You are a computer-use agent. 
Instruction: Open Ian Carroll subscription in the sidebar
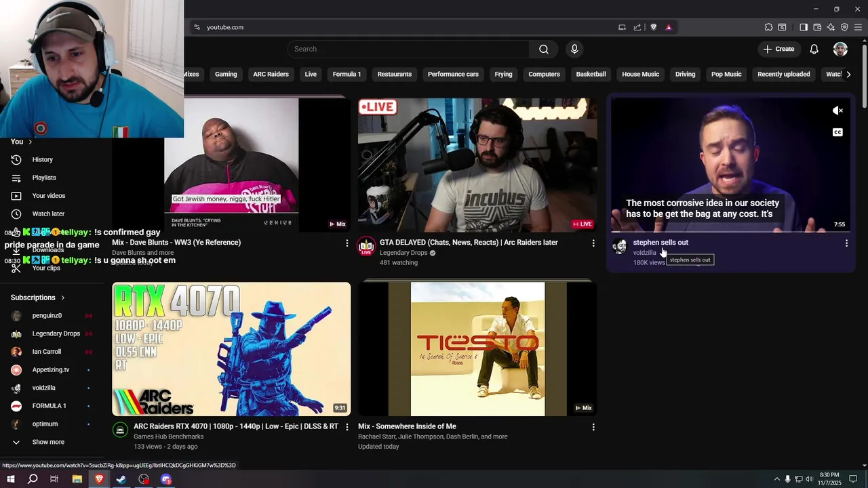tap(47, 352)
